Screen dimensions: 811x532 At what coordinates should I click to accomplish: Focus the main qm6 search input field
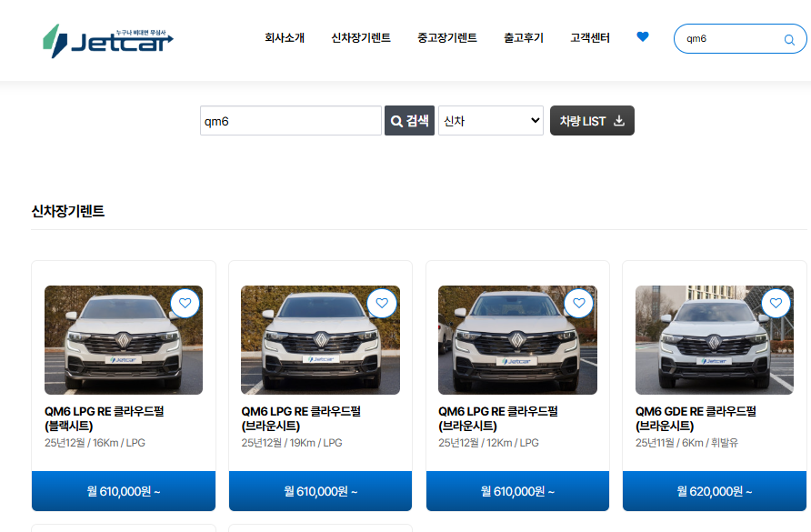click(291, 121)
